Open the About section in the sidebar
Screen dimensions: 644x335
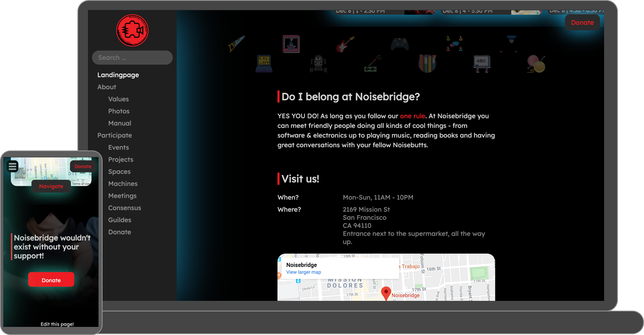107,87
